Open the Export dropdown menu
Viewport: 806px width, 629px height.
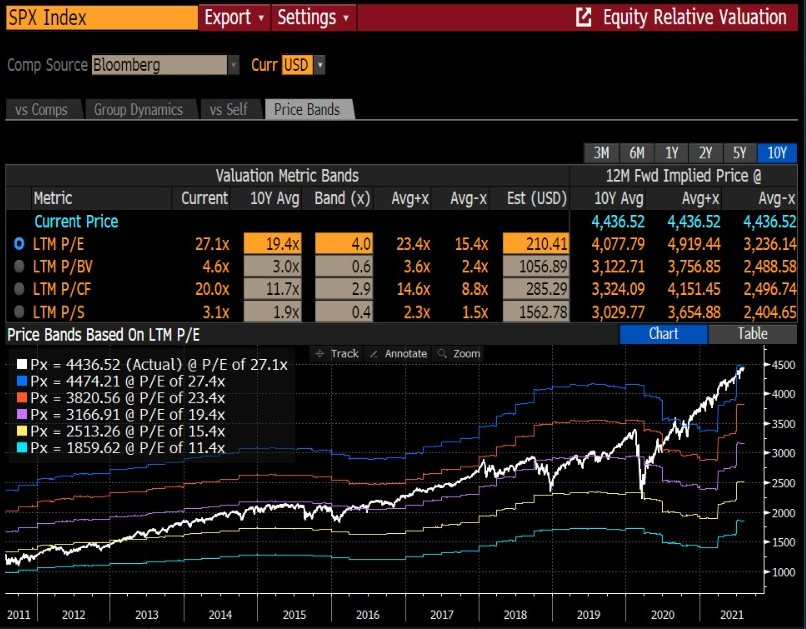[234, 18]
